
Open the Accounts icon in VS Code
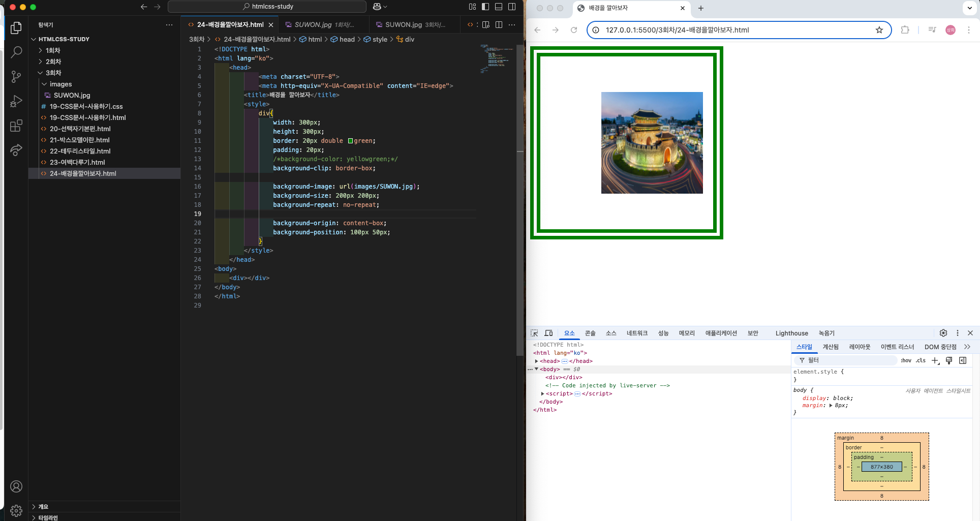16,486
